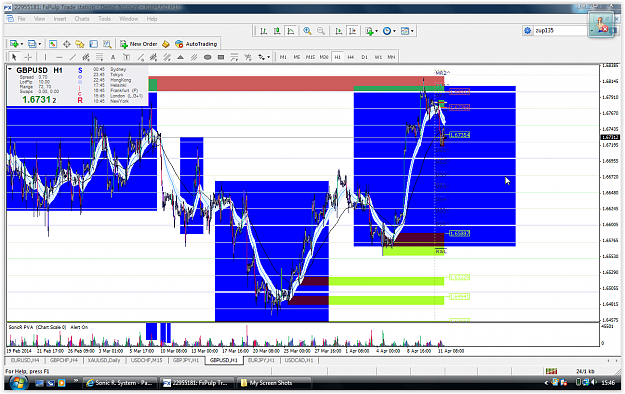Open the Navigator panel star-folder icon
This screenshot has width=625, height=394.
(80, 44)
